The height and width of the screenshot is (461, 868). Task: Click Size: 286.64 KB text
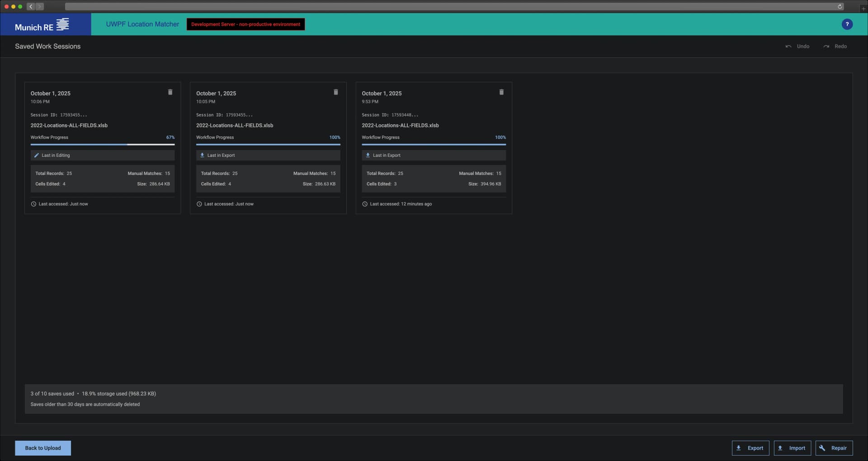click(153, 184)
